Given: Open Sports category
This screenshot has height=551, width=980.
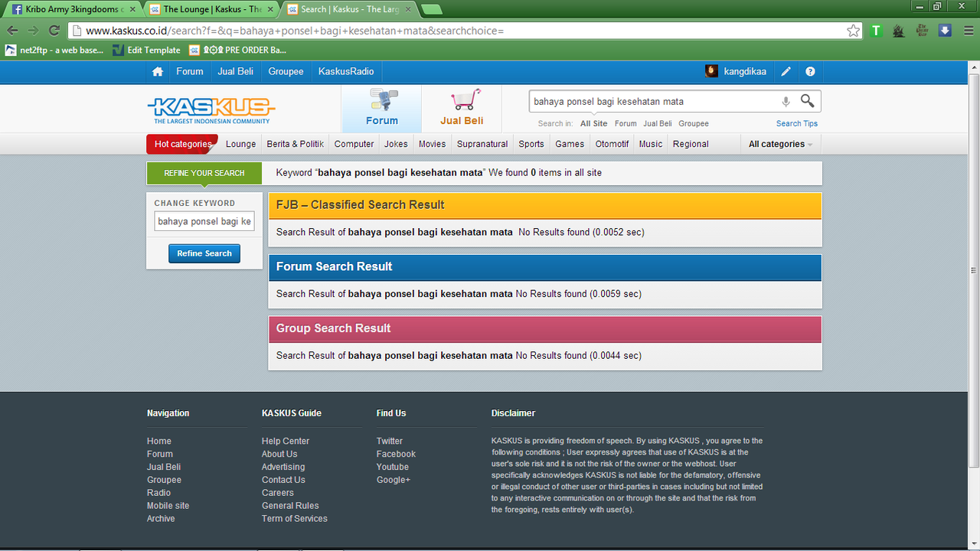Looking at the screenshot, I should pyautogui.click(x=531, y=144).
